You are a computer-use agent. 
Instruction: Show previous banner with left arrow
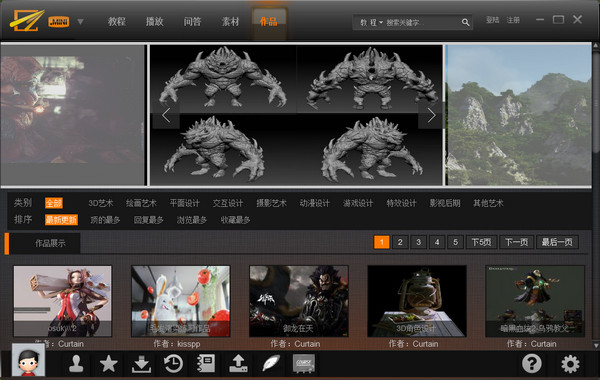click(x=166, y=115)
